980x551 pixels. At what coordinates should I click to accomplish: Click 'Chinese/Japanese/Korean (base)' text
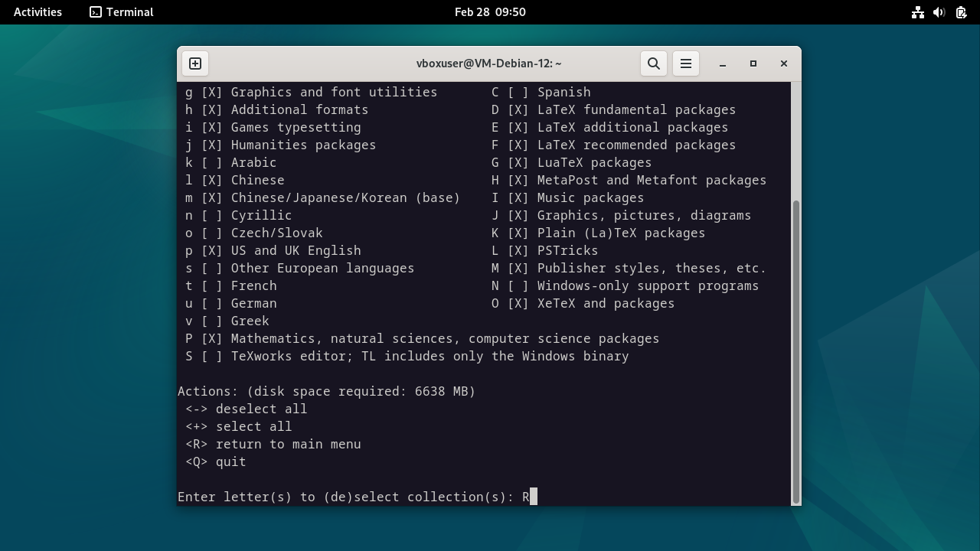[x=345, y=197]
